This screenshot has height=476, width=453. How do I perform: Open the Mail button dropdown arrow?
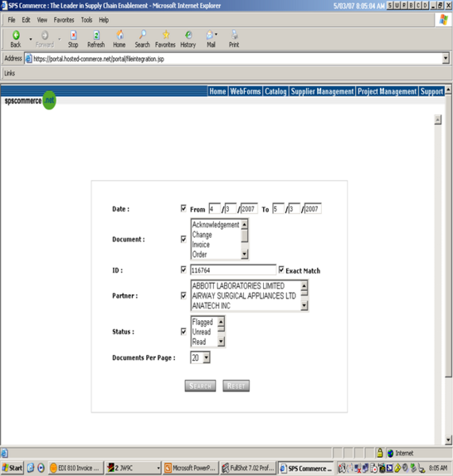pos(216,34)
